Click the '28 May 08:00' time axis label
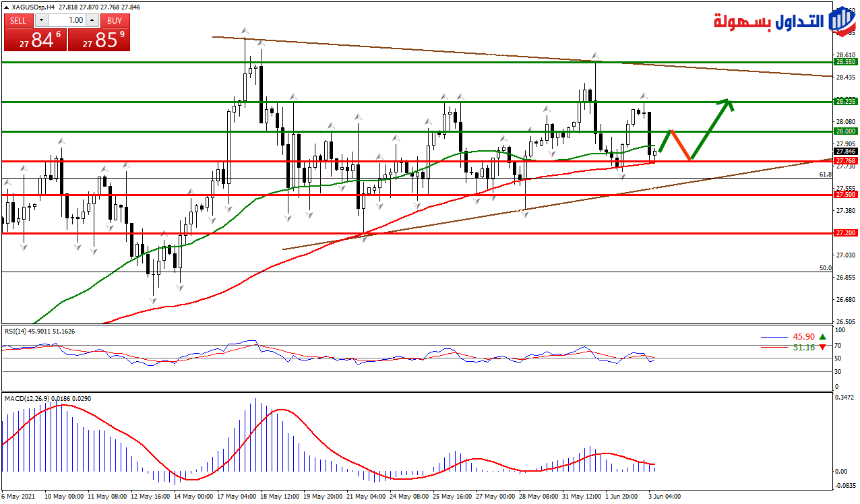The height and width of the screenshot is (504, 860). [539, 496]
